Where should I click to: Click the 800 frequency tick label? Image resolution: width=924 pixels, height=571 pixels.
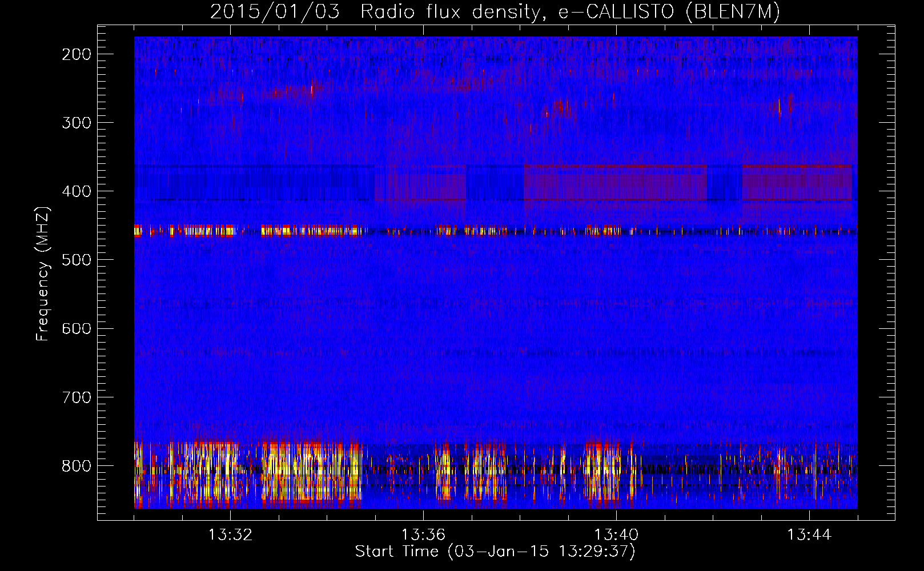[x=77, y=465]
